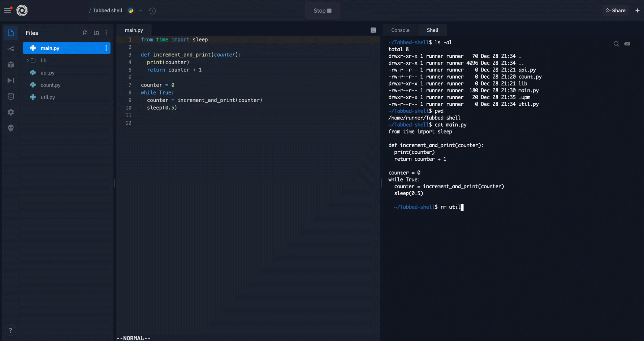Image resolution: width=644 pixels, height=341 pixels.
Task: Click the clear shell icon
Action: coord(627,44)
